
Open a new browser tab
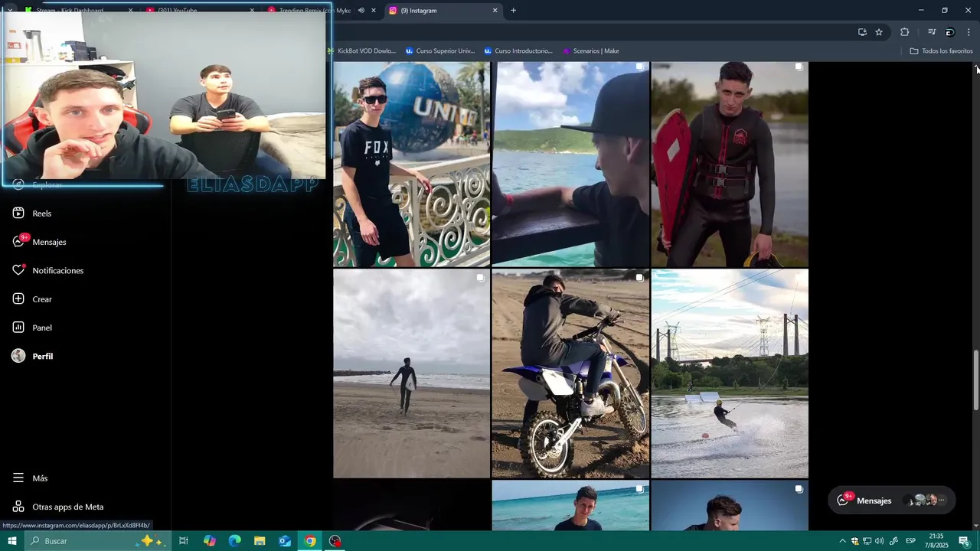tap(513, 11)
